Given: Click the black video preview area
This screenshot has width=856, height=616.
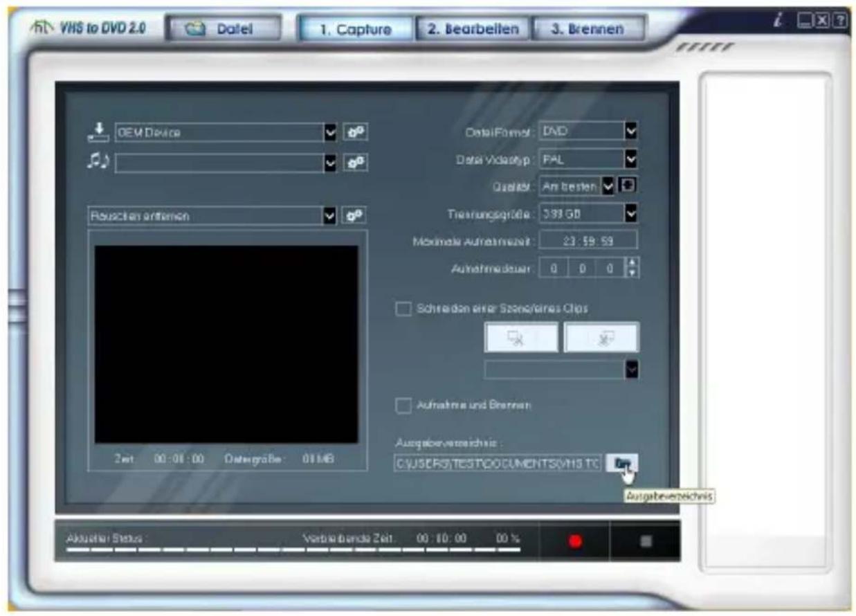Looking at the screenshot, I should tap(226, 344).
